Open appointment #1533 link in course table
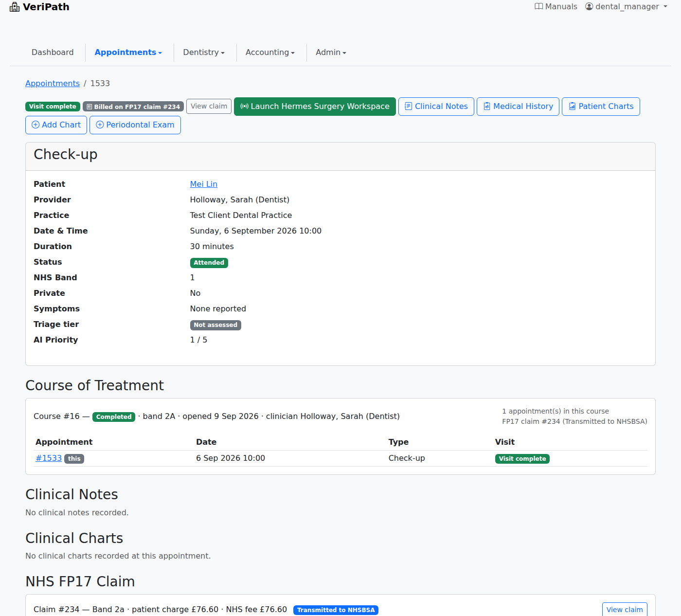681x616 pixels. click(x=49, y=458)
